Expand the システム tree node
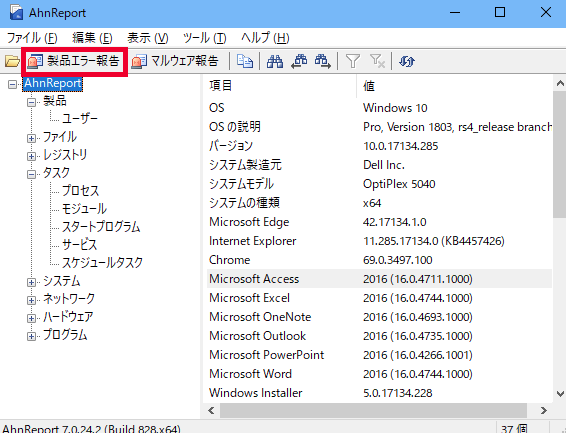 pyautogui.click(x=31, y=282)
